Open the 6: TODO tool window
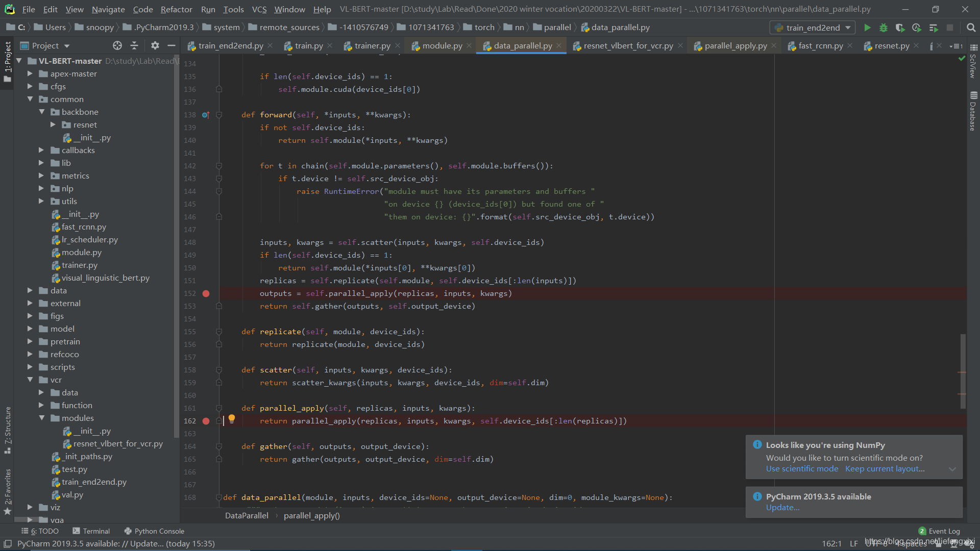 tap(40, 531)
